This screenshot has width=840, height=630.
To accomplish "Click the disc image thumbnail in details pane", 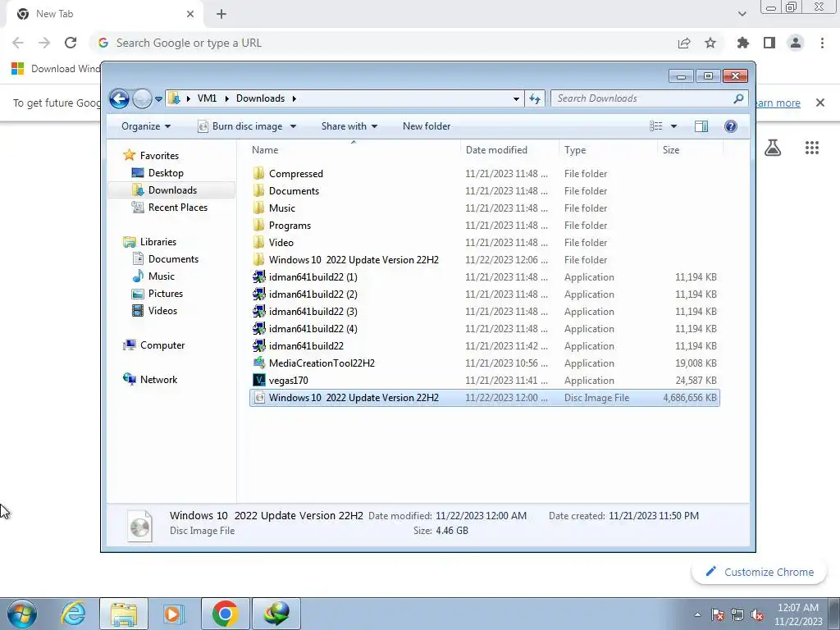I will coord(139,526).
